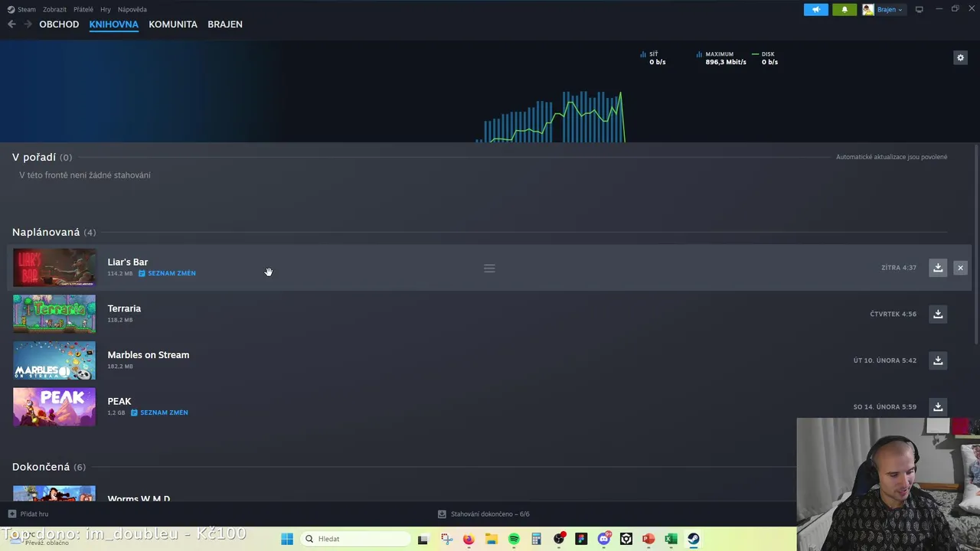This screenshot has width=980, height=551.
Task: Open Task View in taskbar
Action: click(423, 539)
